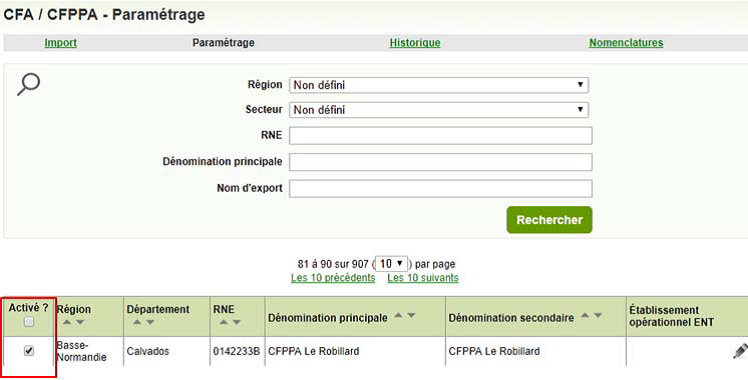This screenshot has height=380, width=748.
Task: Sort Dénomination principale ascending
Action: 398,316
